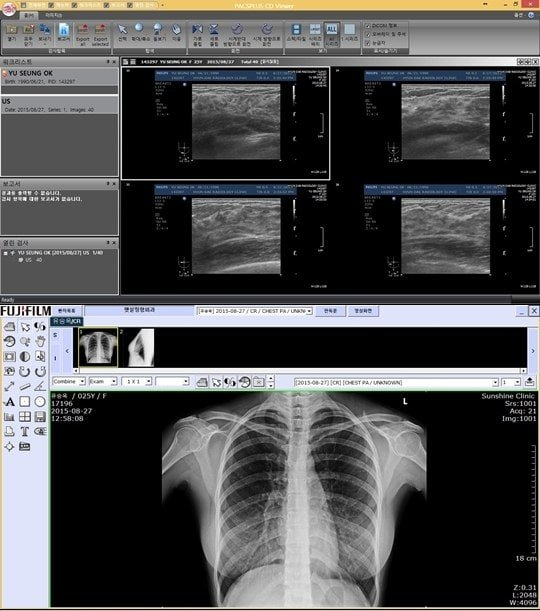Select the patient CR tab above thumbnails
This screenshot has width=540, height=611.
click(x=67, y=321)
